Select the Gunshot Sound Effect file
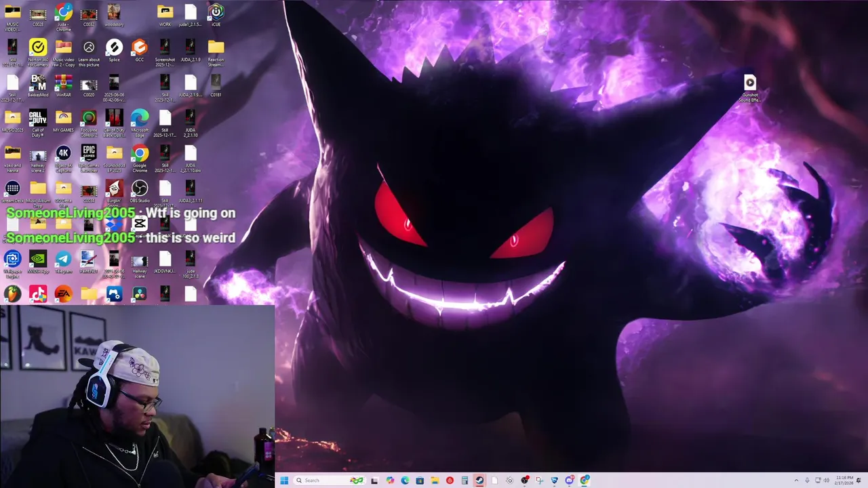The image size is (868, 488). [x=749, y=88]
